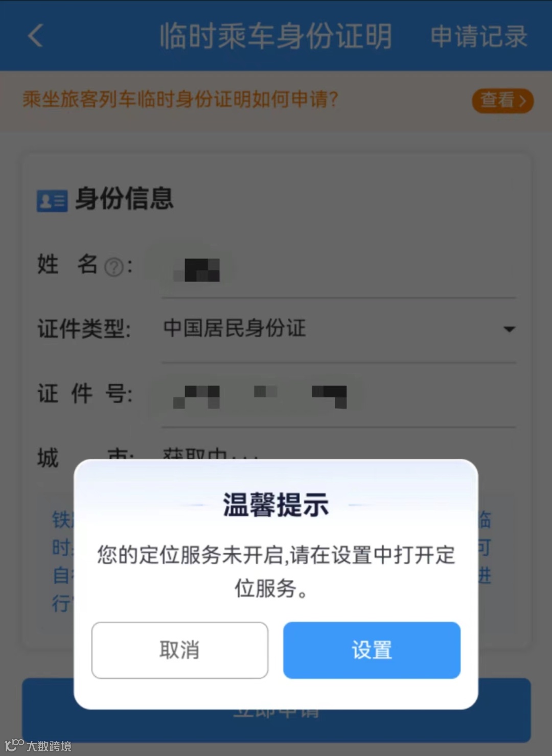The image size is (552, 756).
Task: Click the blue 设置 button
Action: coord(372,650)
